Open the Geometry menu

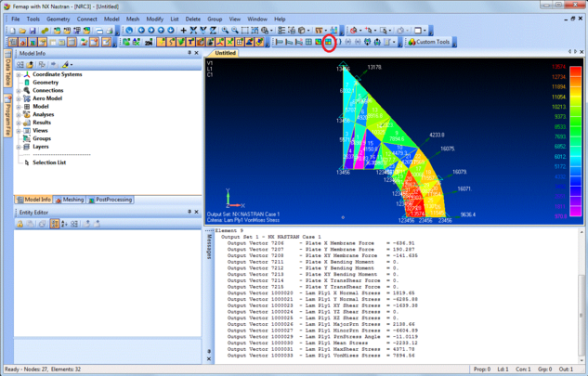pos(58,19)
